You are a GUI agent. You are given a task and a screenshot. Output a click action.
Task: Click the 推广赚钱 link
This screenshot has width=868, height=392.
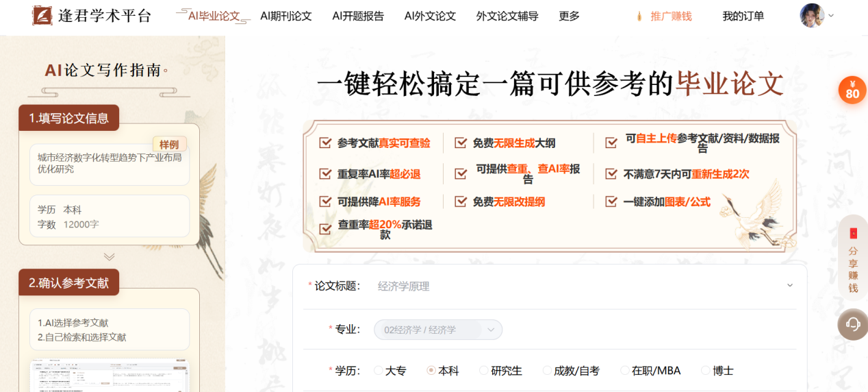tap(671, 16)
